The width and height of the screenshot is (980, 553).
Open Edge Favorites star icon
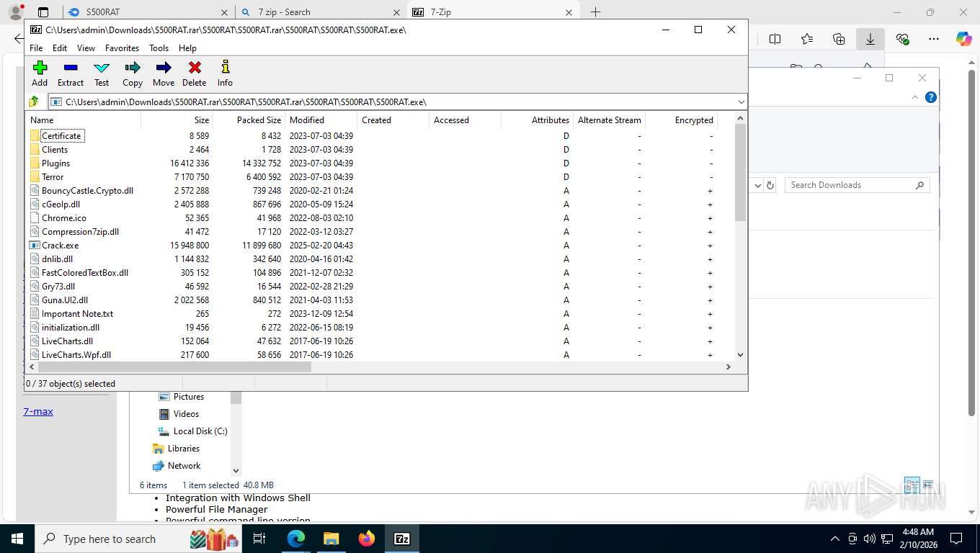pos(806,39)
